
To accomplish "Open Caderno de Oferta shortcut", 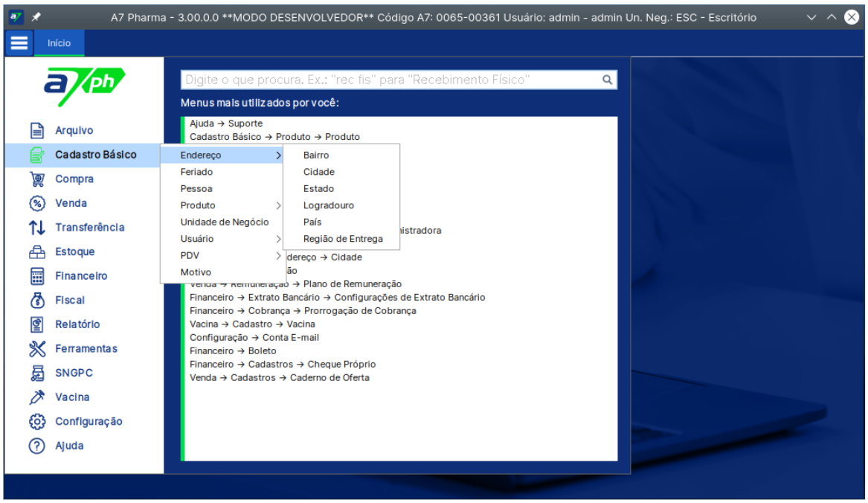I will coord(280,377).
